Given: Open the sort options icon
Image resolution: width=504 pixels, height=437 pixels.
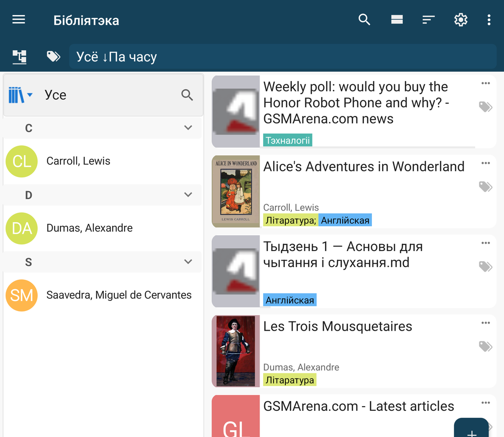Looking at the screenshot, I should click(428, 20).
